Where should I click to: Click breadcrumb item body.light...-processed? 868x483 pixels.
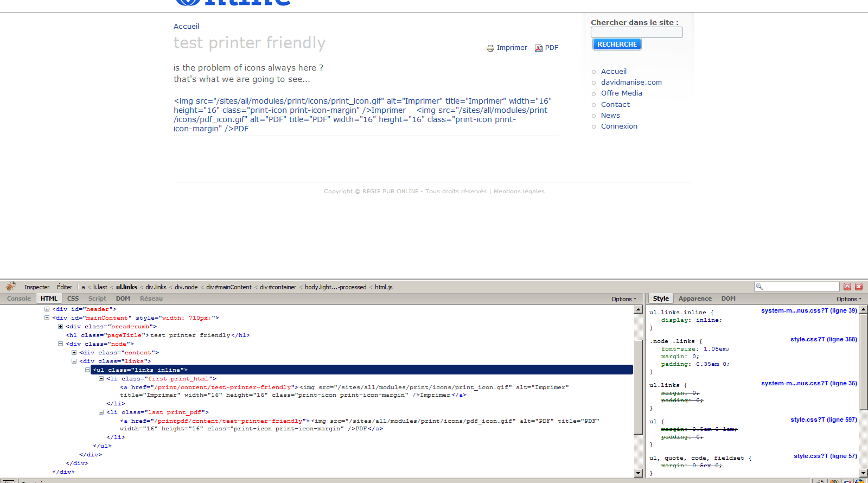(335, 287)
